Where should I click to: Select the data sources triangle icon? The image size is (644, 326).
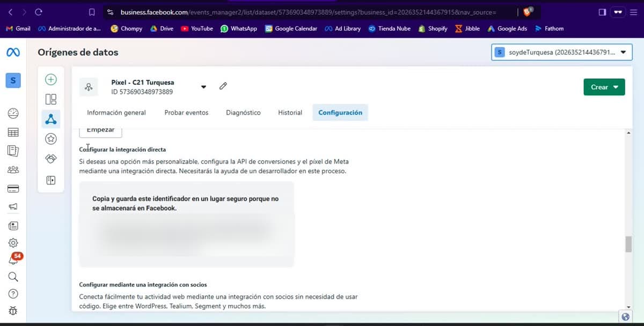point(51,118)
